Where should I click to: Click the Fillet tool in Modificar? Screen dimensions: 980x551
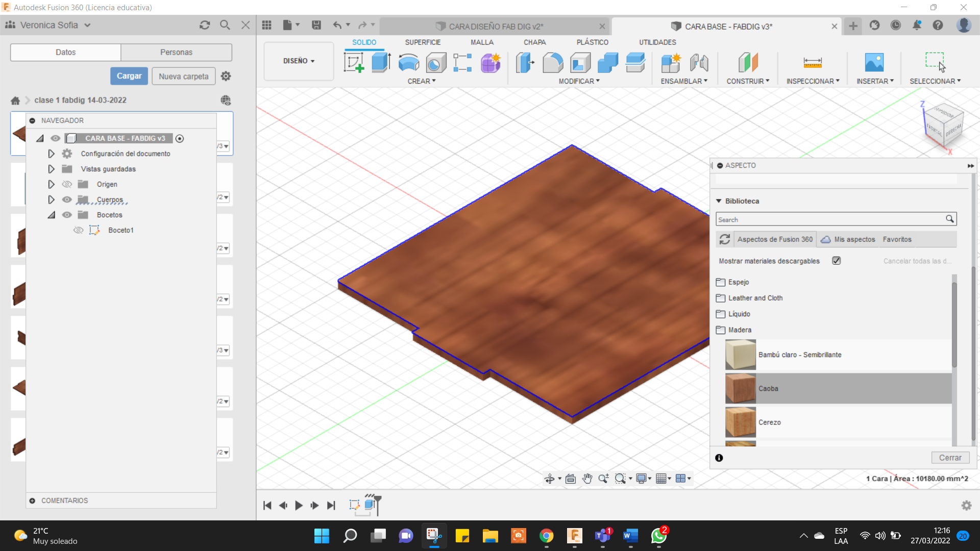point(553,63)
